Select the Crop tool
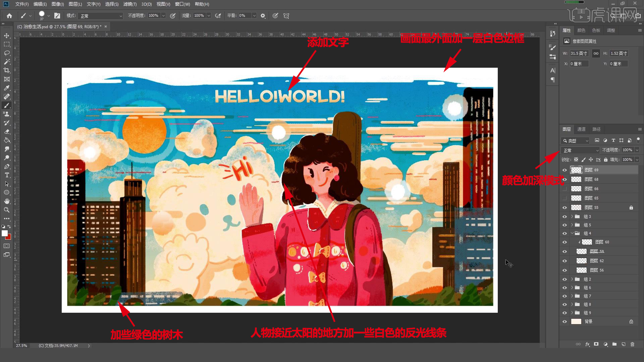This screenshot has width=644, height=362. tap(7, 70)
